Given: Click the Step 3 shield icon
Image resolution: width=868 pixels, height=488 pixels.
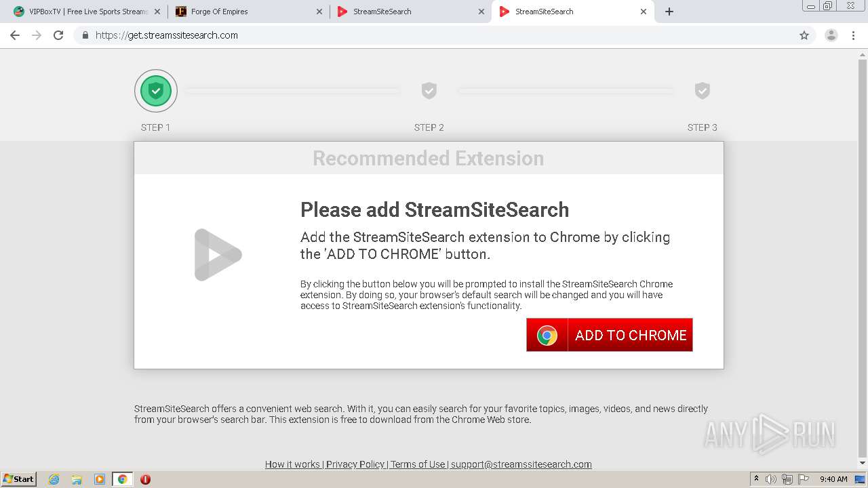Looking at the screenshot, I should pos(703,91).
